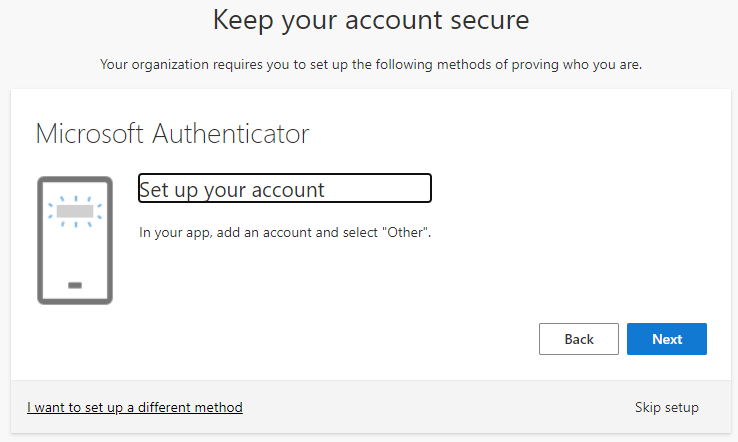Click the blue sparkle rays above phone notification
The width and height of the screenshot is (738, 442).
click(75, 198)
